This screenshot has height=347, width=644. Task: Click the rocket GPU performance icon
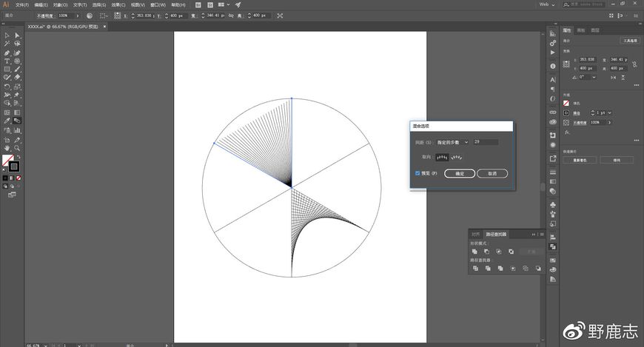point(238,4)
